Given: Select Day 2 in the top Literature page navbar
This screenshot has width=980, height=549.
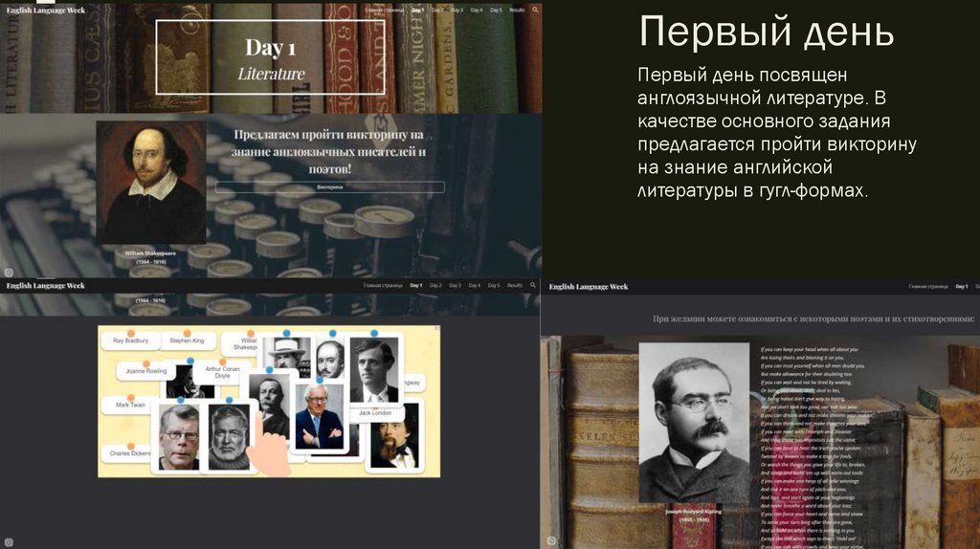Looking at the screenshot, I should click(437, 10).
